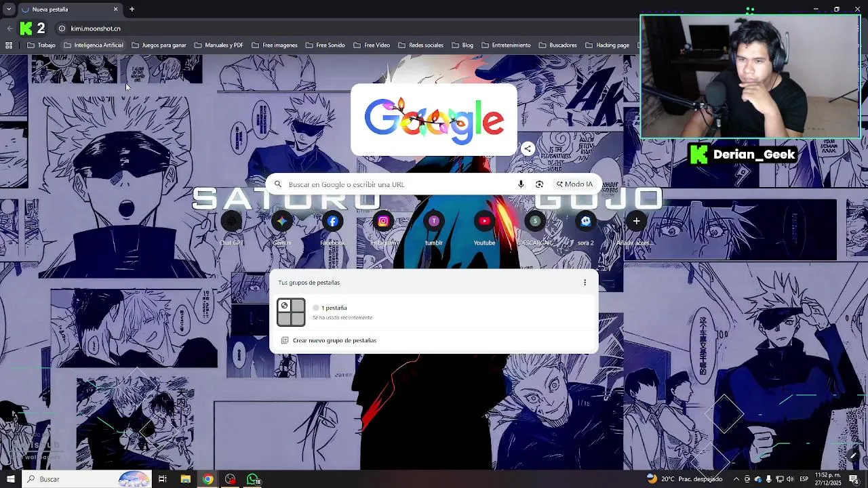Open Free Sonido bookmarks folder
The image size is (868, 488).
(325, 45)
